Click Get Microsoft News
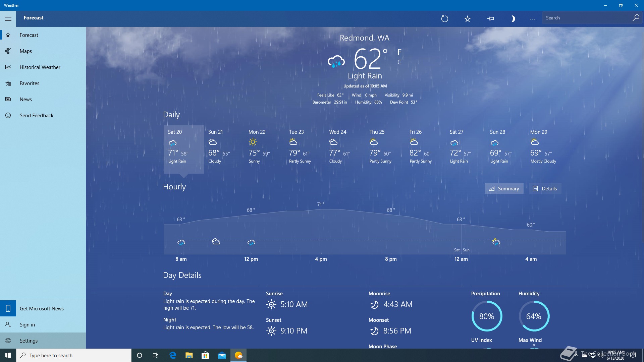This screenshot has width=644, height=362. (x=43, y=308)
